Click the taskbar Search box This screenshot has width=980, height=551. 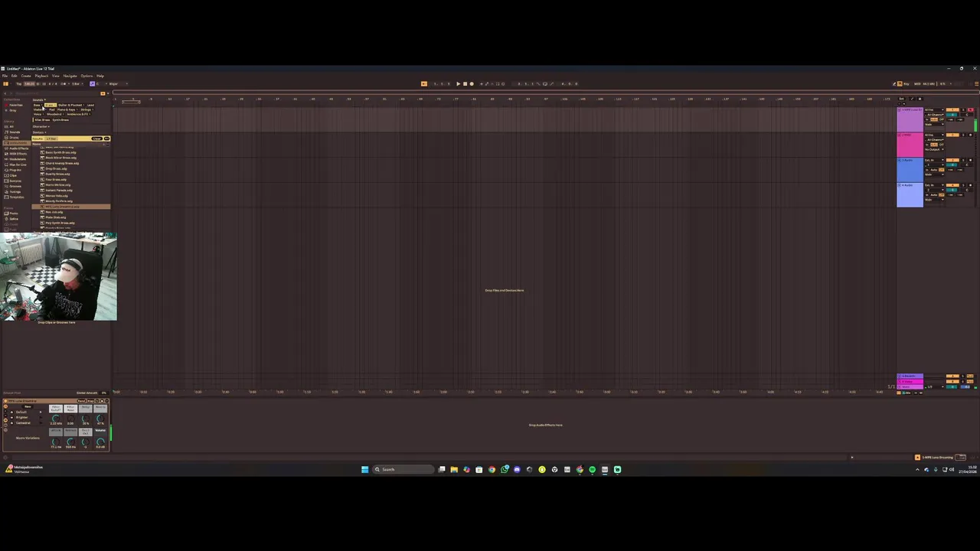pyautogui.click(x=403, y=469)
